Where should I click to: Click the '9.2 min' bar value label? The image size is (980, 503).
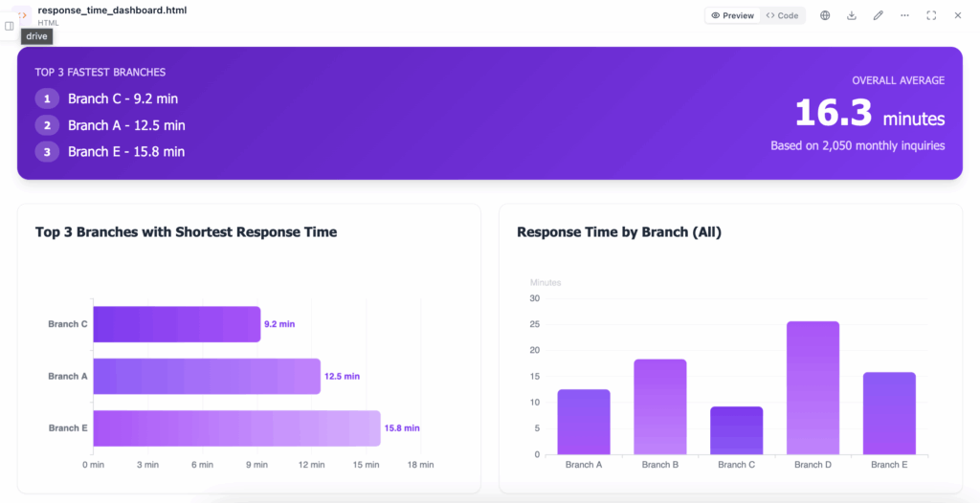tap(279, 324)
